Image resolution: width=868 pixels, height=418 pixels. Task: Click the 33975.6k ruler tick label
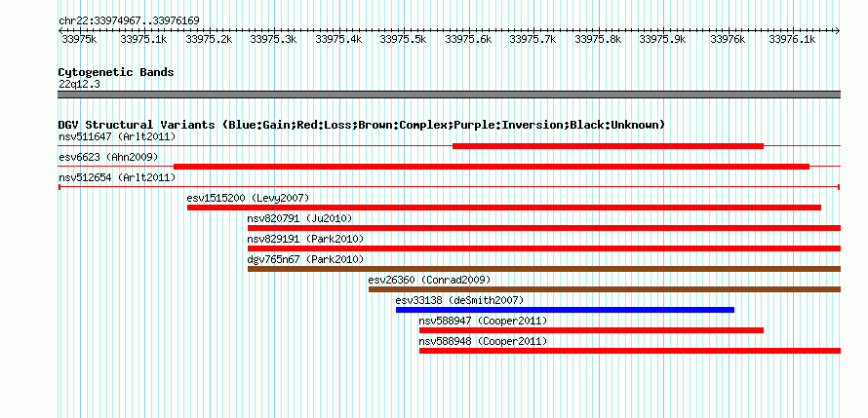(x=468, y=40)
